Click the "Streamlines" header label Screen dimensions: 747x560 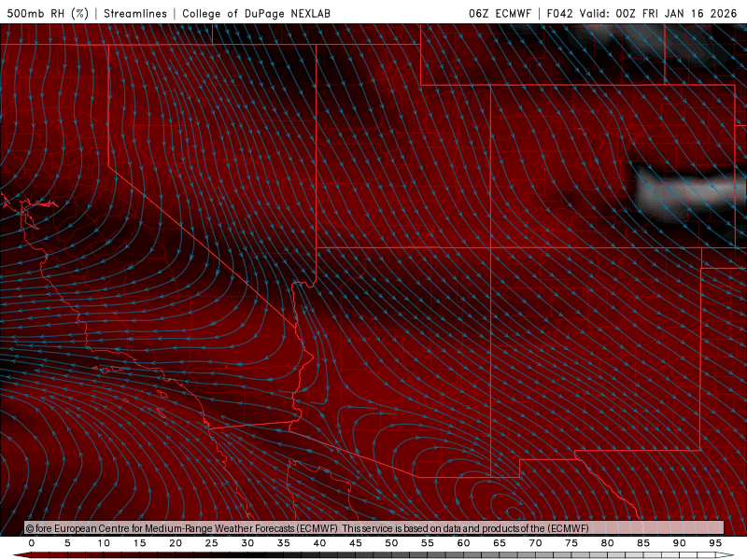click(x=135, y=13)
